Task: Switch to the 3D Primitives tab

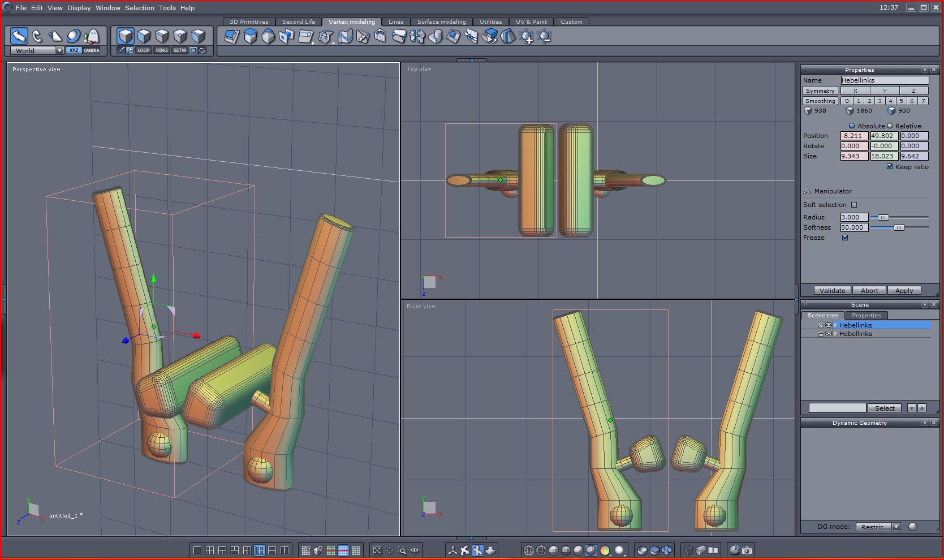Action: [x=249, y=21]
